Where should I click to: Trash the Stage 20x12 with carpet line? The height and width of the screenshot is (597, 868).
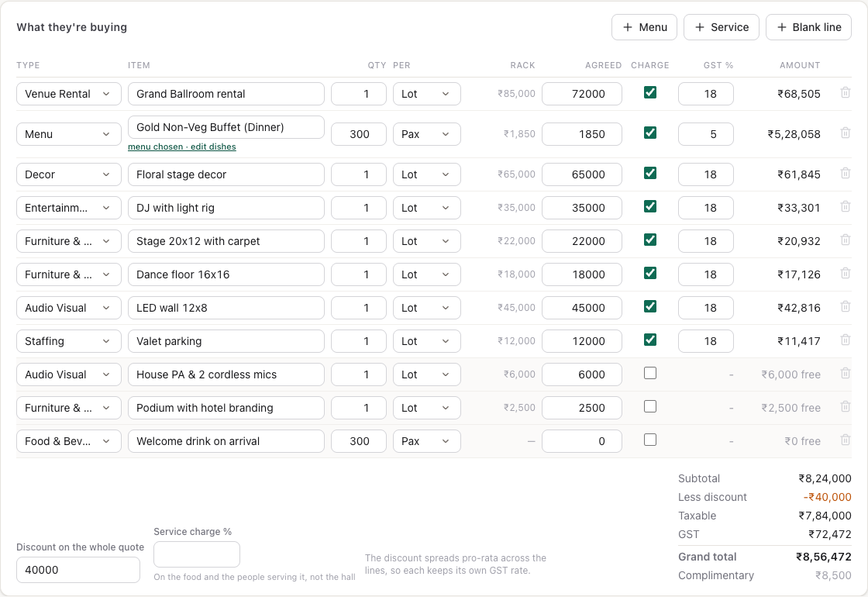pos(845,240)
